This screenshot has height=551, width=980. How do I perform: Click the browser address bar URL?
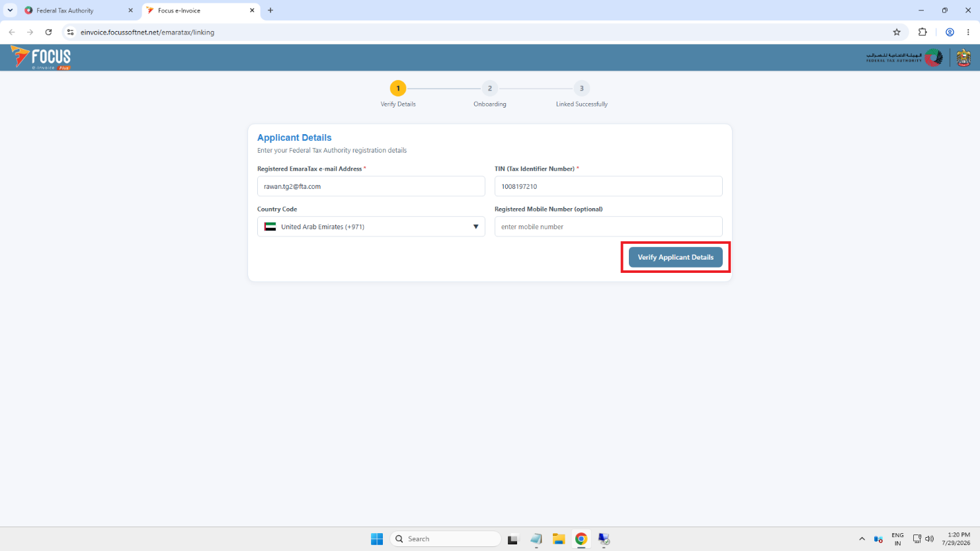pos(147,32)
